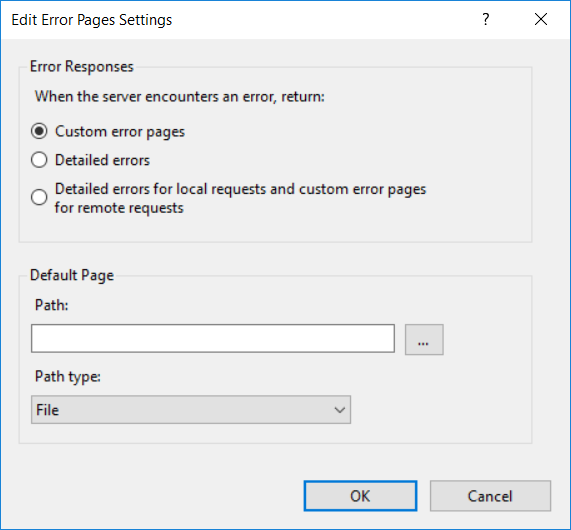The image size is (571, 530).
Task: Choose the Detailed errors radio option
Action: (39, 160)
